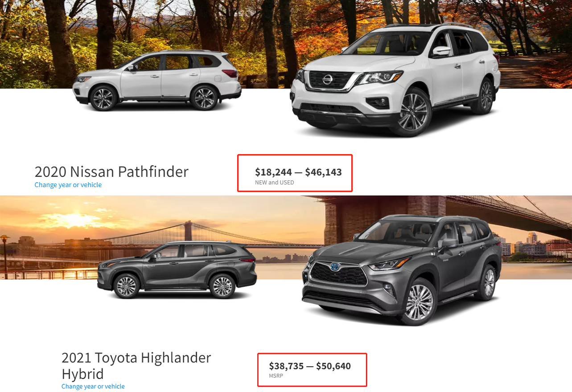Click the NEW and USED label
Image resolution: width=572 pixels, height=392 pixels.
[x=275, y=182]
